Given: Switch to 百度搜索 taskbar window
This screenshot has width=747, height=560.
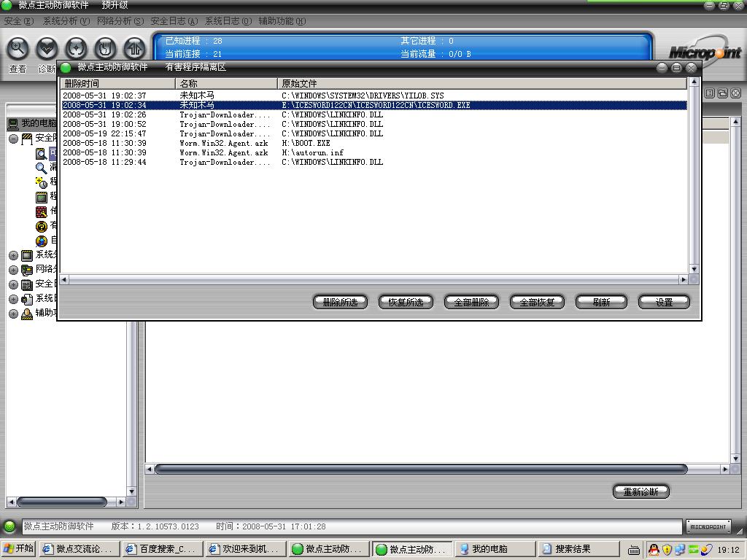Looking at the screenshot, I should [x=162, y=549].
